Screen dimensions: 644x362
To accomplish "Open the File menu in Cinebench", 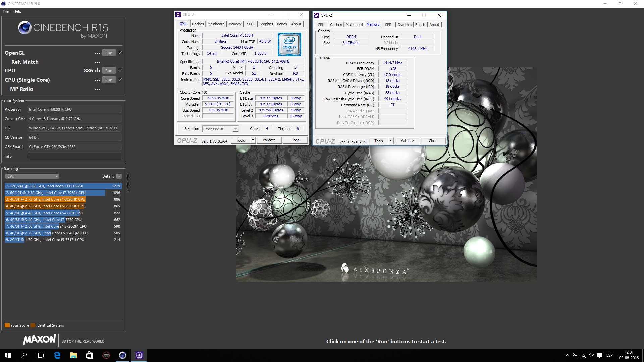I will 6,11.
